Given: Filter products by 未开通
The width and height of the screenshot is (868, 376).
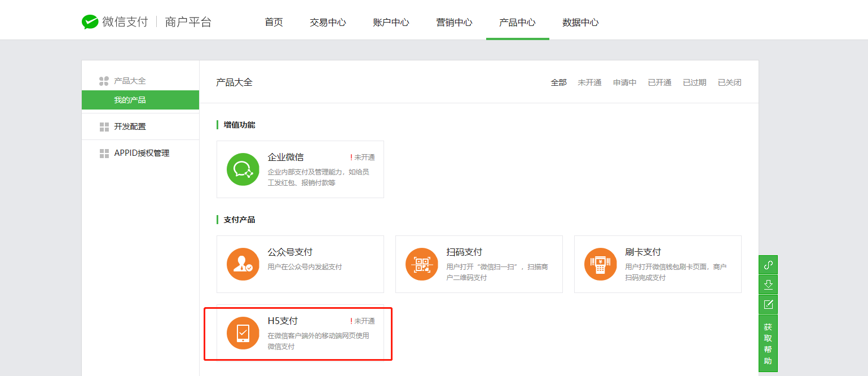Looking at the screenshot, I should tap(589, 82).
